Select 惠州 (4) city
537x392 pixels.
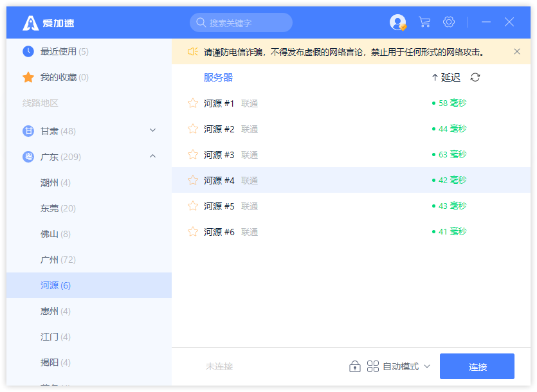[89, 311]
